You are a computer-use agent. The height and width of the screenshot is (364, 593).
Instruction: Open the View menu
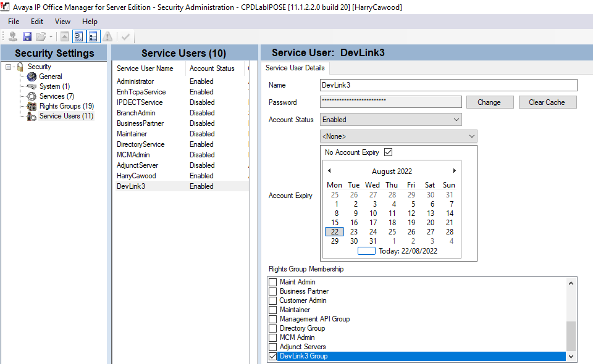coord(62,22)
